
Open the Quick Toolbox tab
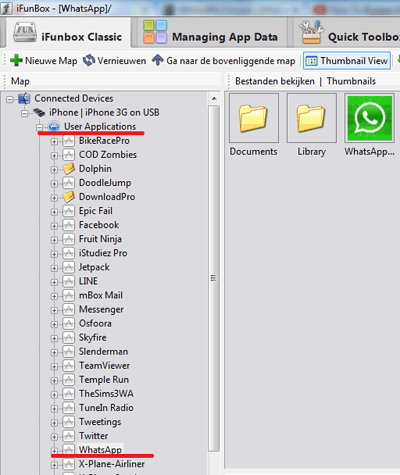click(x=348, y=33)
